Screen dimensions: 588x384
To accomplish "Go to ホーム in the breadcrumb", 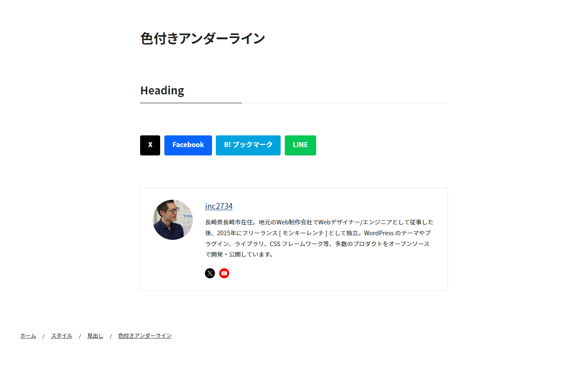I will pyautogui.click(x=28, y=336).
